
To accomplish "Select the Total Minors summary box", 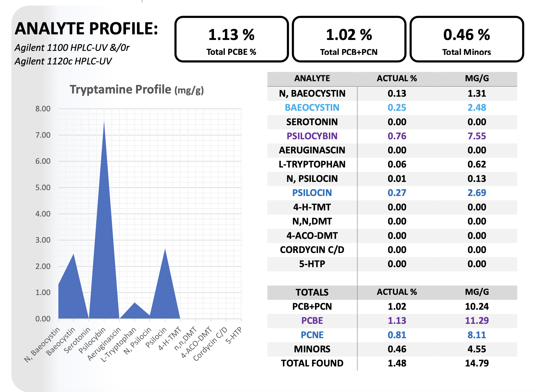I will click(x=466, y=39).
